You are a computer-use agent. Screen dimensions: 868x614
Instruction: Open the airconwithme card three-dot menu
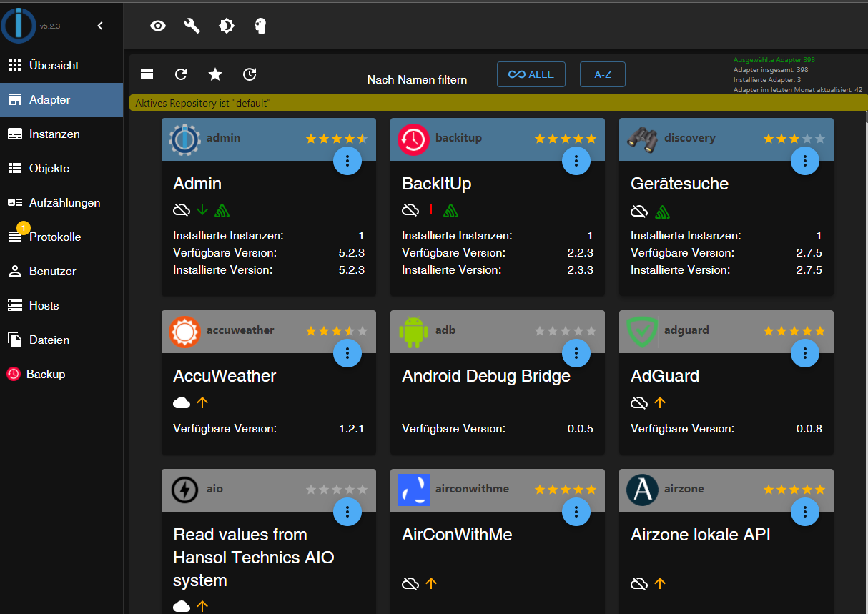[576, 511]
